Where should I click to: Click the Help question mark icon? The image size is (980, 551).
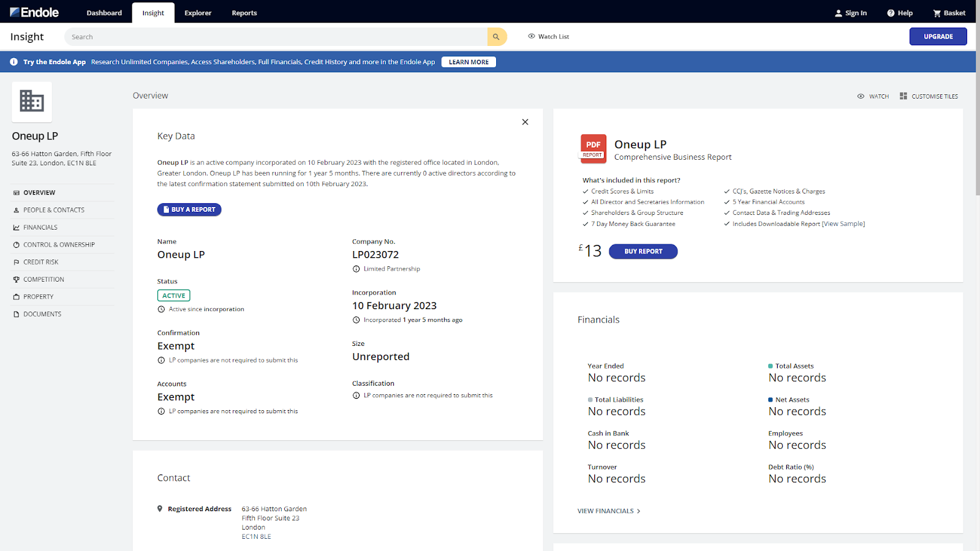[891, 13]
